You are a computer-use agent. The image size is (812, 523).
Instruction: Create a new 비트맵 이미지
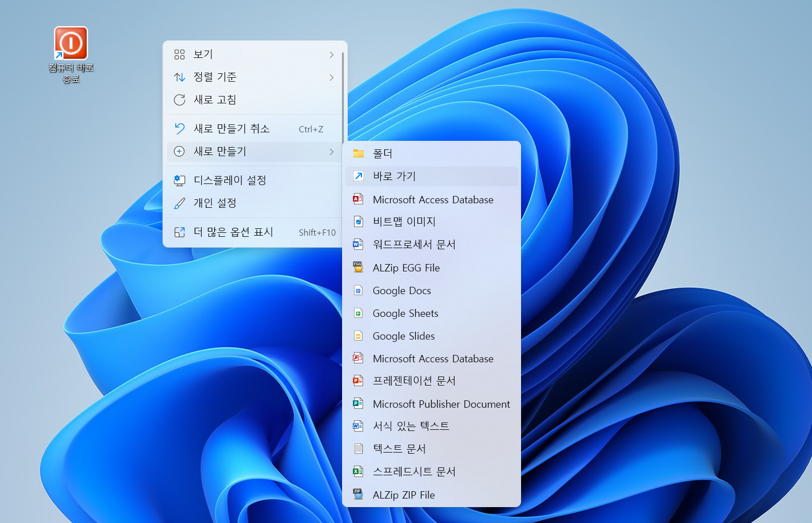coord(431,221)
